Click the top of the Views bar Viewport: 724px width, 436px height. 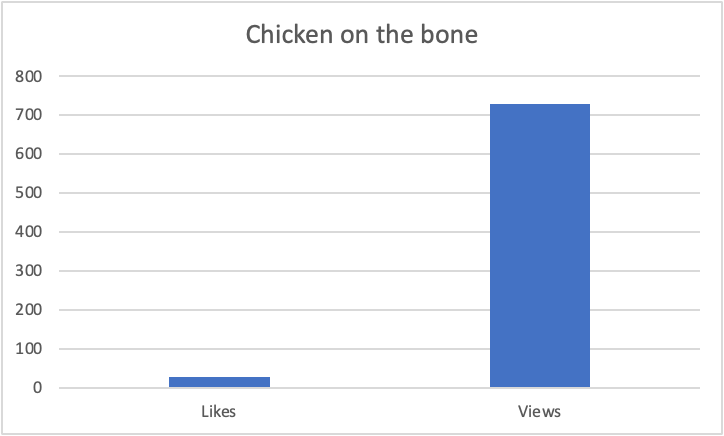[540, 105]
